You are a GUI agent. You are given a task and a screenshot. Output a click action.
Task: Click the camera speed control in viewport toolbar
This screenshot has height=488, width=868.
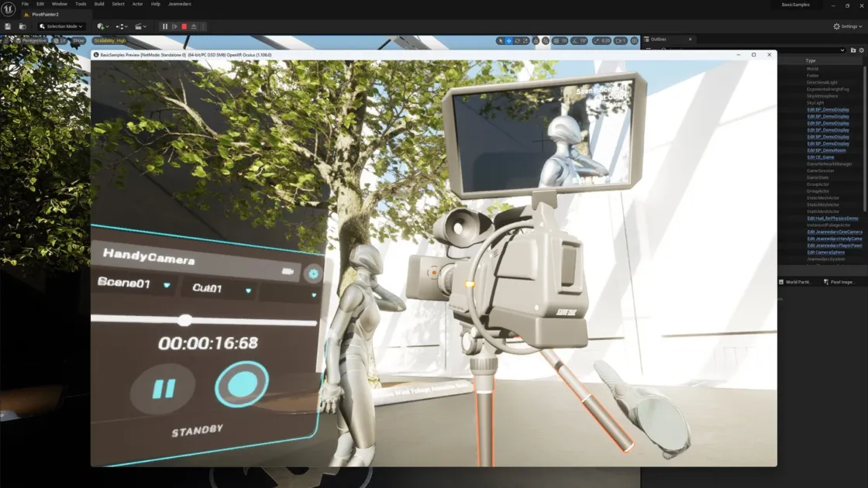[619, 40]
